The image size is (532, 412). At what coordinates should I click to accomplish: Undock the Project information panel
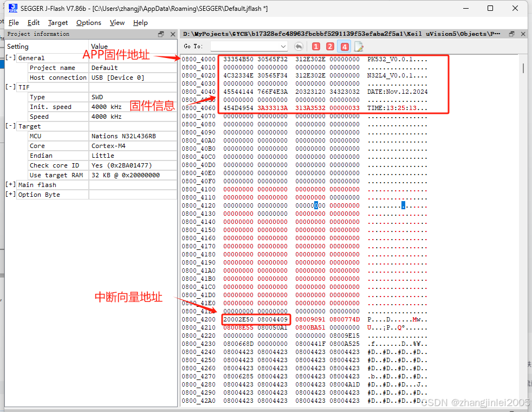pyautogui.click(x=161, y=34)
